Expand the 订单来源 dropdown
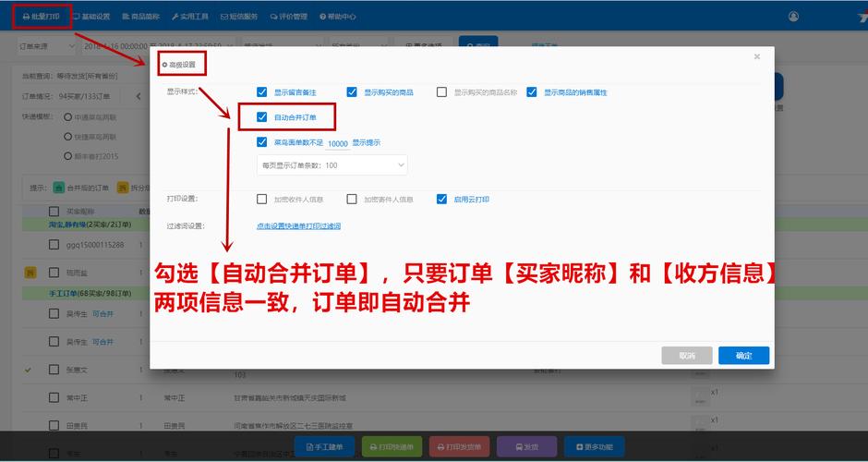This screenshot has height=462, width=868. coord(46,46)
